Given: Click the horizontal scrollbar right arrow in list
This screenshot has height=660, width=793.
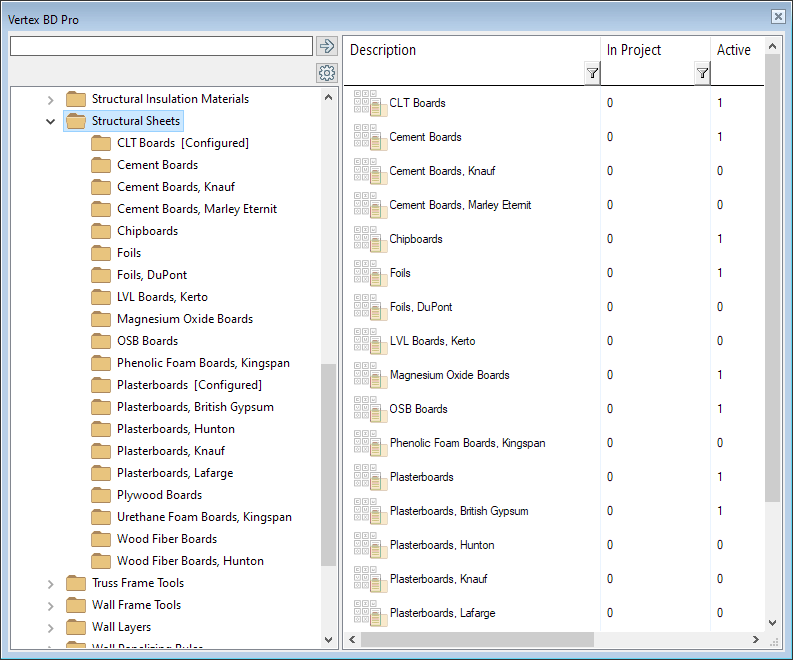Looking at the screenshot, I should click(757, 639).
